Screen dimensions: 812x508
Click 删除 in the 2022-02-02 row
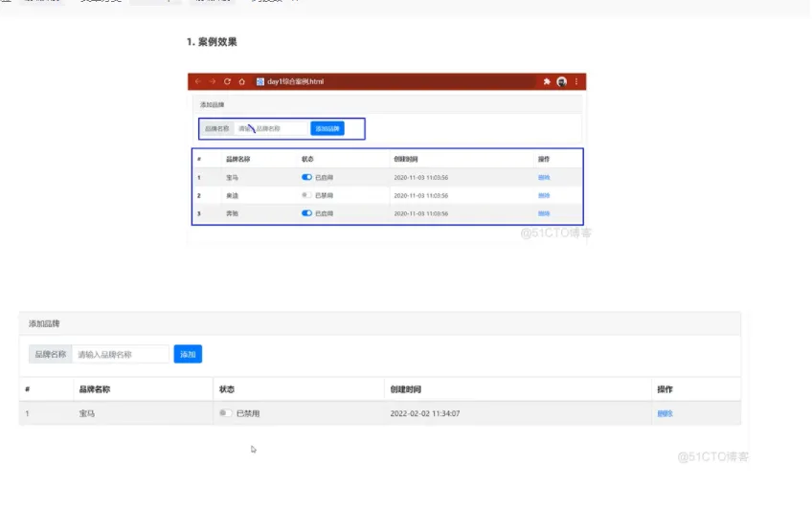click(x=665, y=414)
